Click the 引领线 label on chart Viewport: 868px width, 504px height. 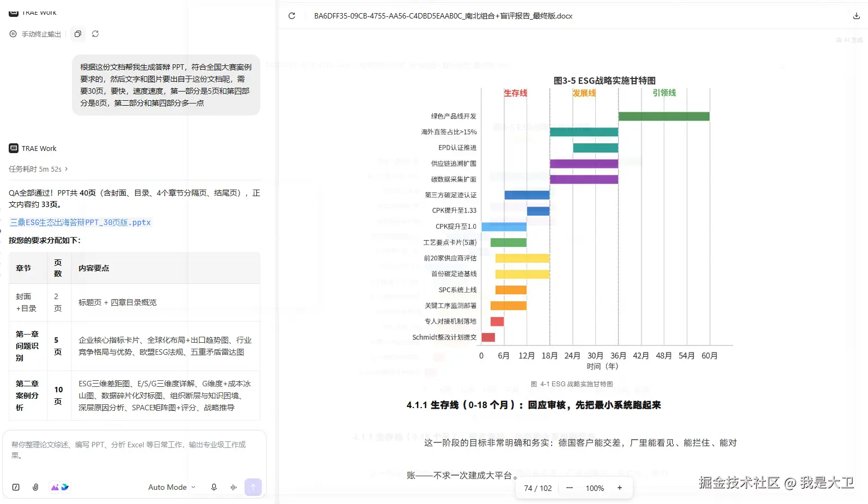(664, 93)
